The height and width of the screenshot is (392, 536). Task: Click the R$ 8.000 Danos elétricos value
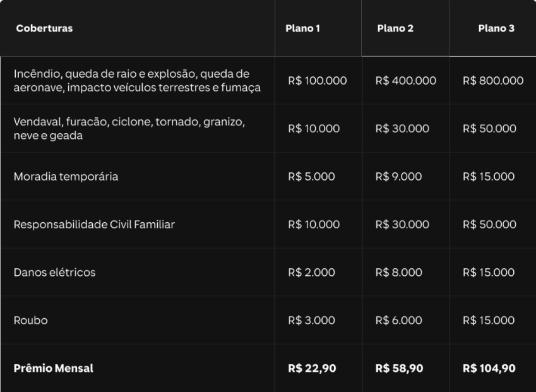[398, 273]
